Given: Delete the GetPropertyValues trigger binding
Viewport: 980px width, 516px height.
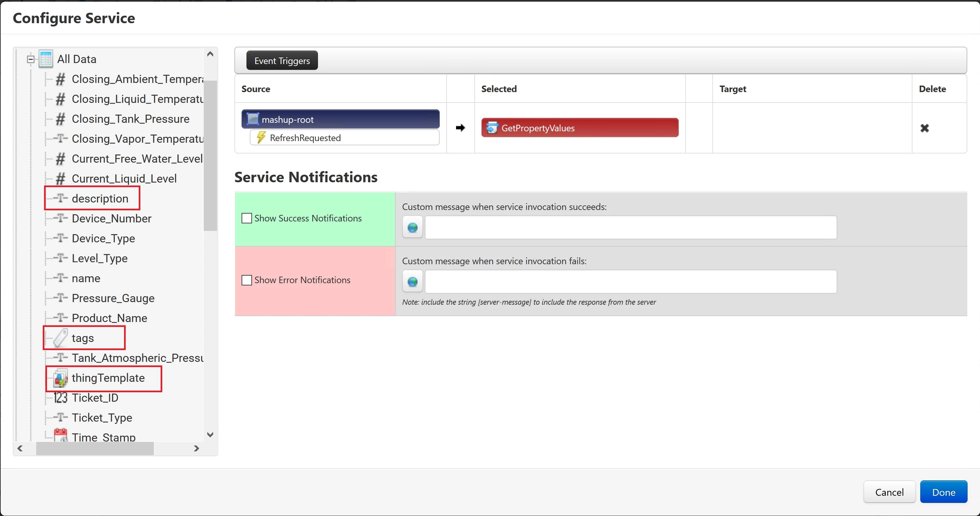Looking at the screenshot, I should coord(925,128).
